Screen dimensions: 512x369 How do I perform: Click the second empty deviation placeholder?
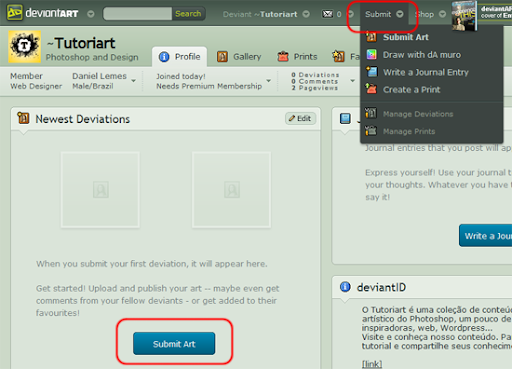(x=231, y=190)
